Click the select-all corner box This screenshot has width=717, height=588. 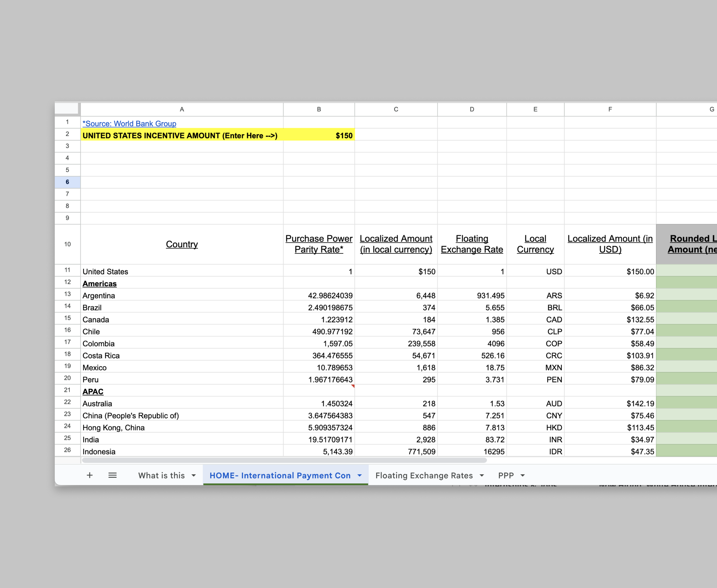(67, 109)
